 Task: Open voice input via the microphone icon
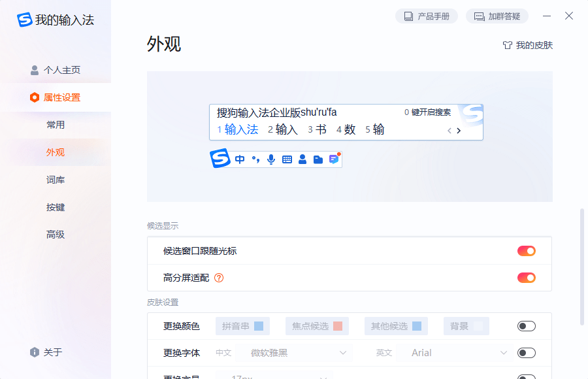270,158
